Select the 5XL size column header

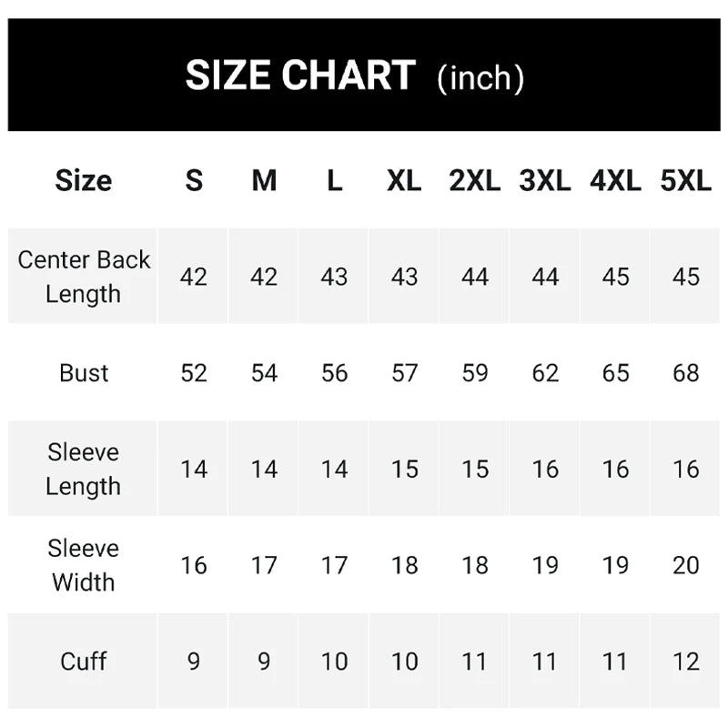tap(685, 180)
